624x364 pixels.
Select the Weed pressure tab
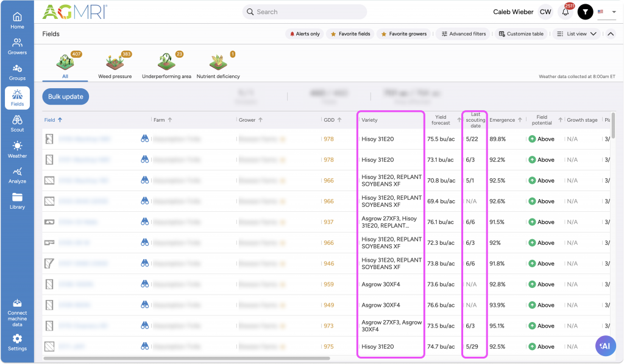click(115, 66)
